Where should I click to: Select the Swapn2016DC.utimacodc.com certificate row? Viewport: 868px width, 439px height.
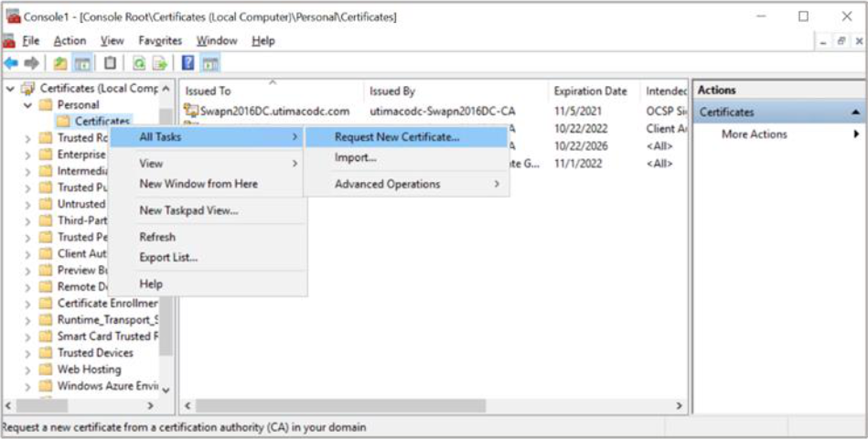point(274,112)
